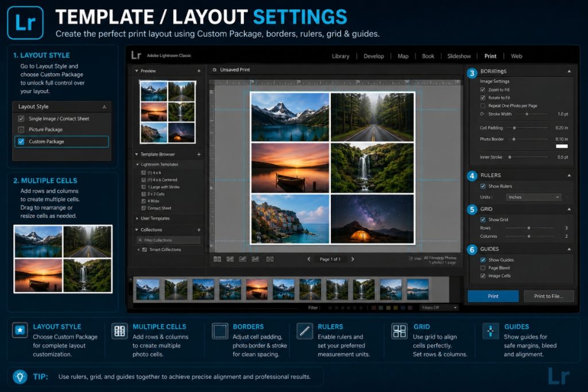Open the Develop module tab
588x392 pixels.
tap(373, 56)
